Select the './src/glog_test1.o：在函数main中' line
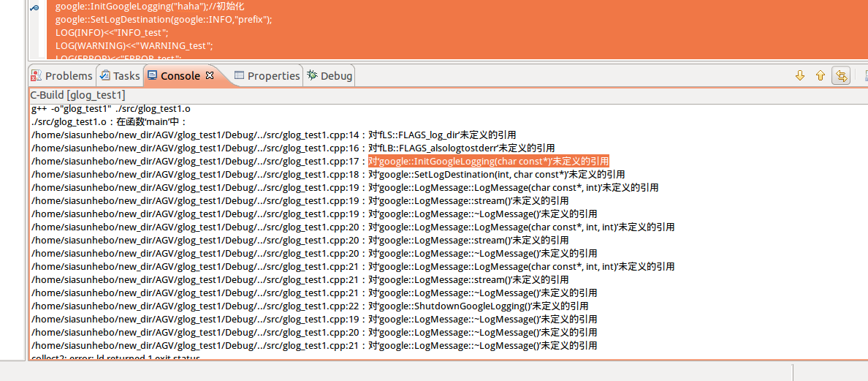Viewport: 868px width, 381px height. (x=110, y=122)
